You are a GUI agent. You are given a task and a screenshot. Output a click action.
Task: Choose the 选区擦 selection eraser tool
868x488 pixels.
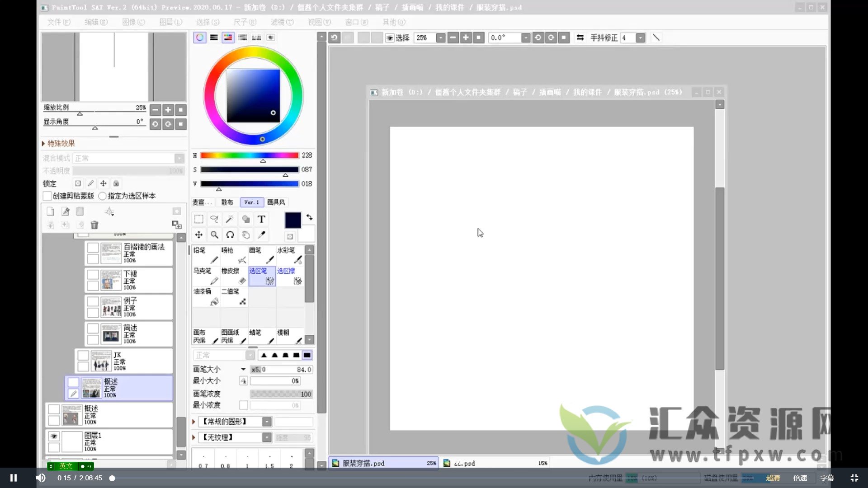(290, 276)
